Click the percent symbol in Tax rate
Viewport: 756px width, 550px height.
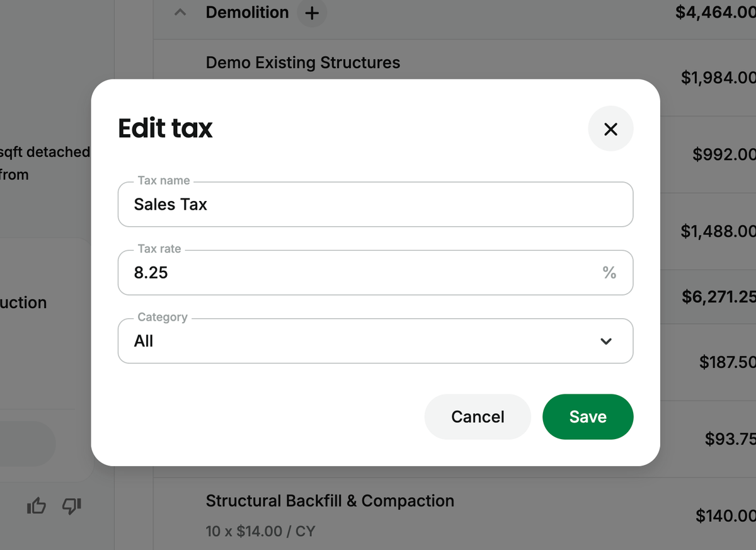click(x=609, y=272)
